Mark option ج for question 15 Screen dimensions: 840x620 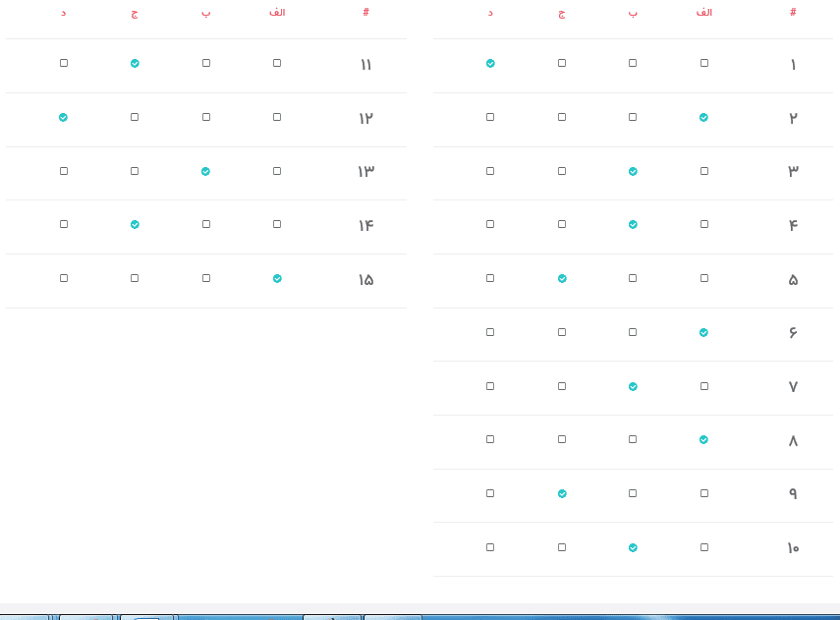pyautogui.click(x=135, y=278)
